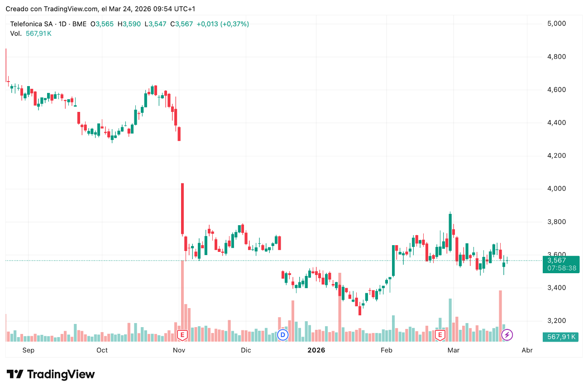Open the blue dividend D marker

point(282,335)
